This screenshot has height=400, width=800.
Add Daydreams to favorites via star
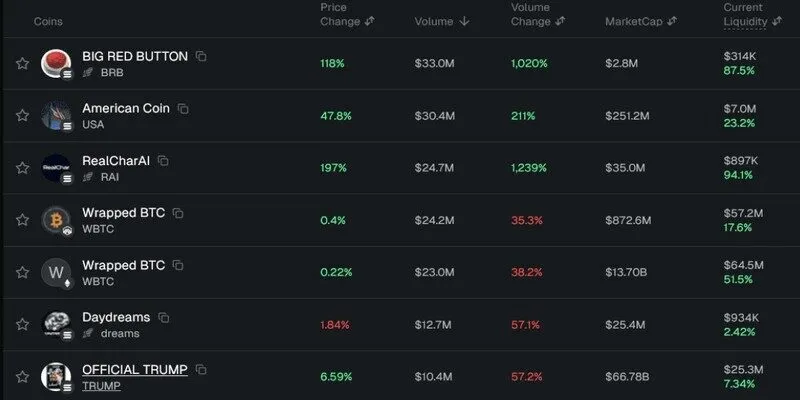22,324
